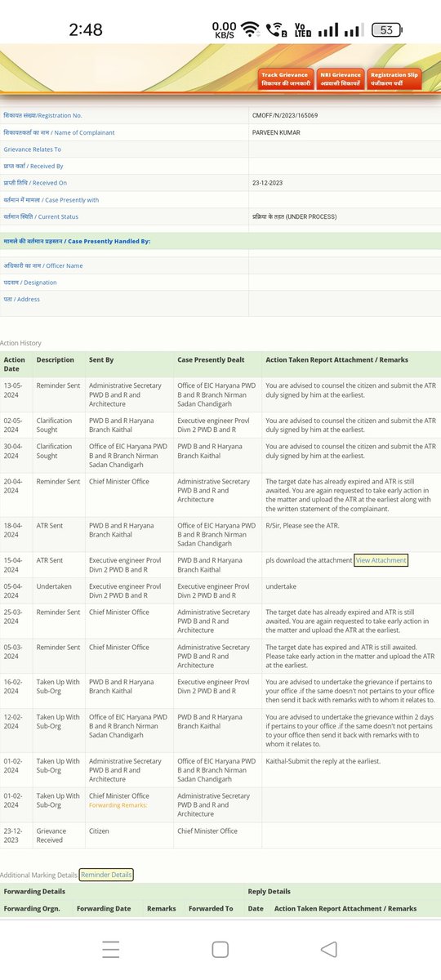This screenshot has height=980, width=441.
Task: Select the UNDER PROCESS current status text
Action: click(294, 216)
